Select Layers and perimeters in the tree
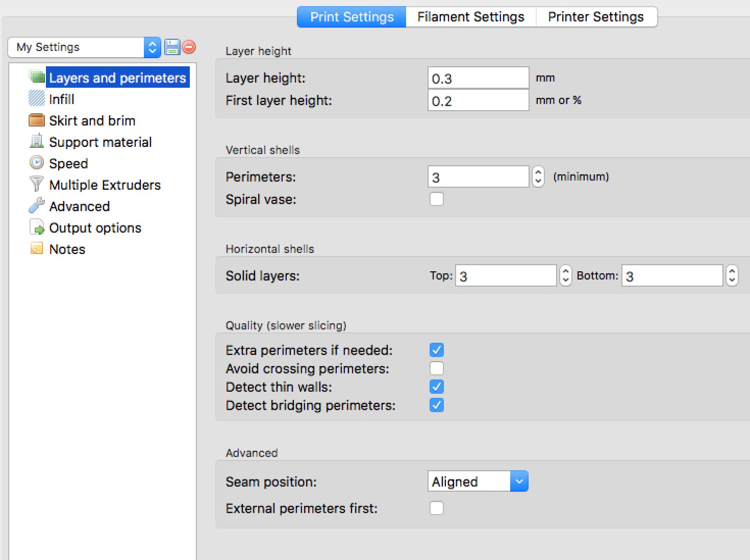 click(117, 78)
